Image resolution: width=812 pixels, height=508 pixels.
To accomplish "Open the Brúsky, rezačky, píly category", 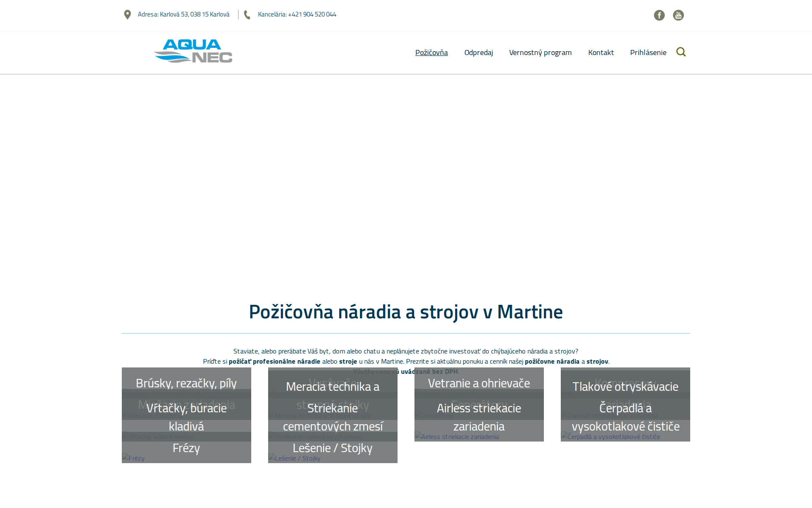I will point(186,383).
